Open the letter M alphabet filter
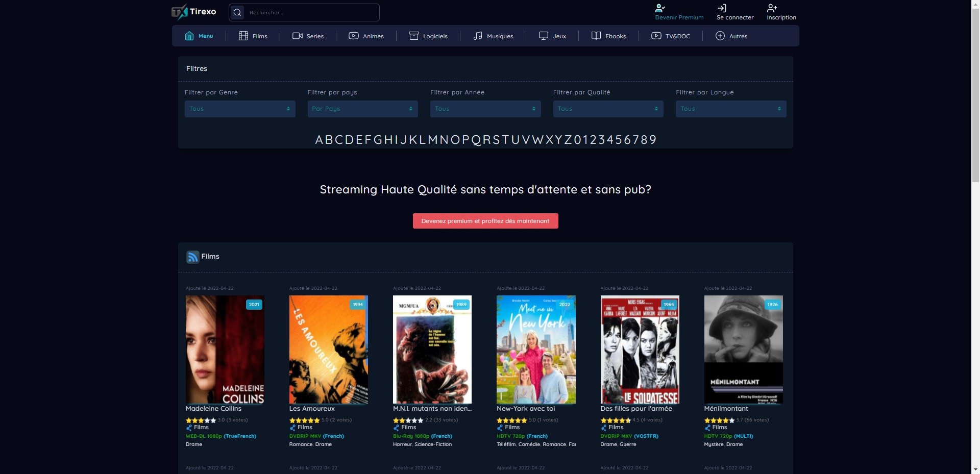 432,139
